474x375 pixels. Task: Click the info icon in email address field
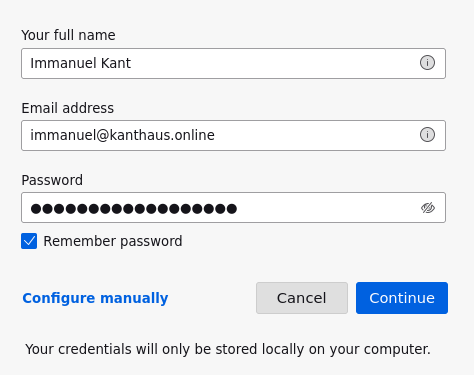click(x=427, y=135)
